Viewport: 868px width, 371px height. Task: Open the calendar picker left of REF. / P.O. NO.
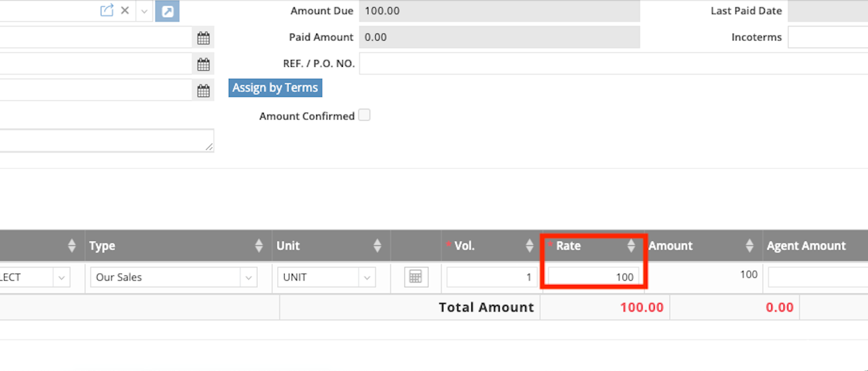pos(203,65)
